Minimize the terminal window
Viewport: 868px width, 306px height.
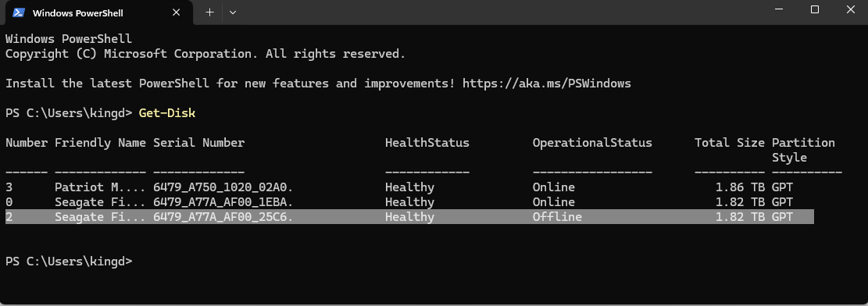(778, 9)
